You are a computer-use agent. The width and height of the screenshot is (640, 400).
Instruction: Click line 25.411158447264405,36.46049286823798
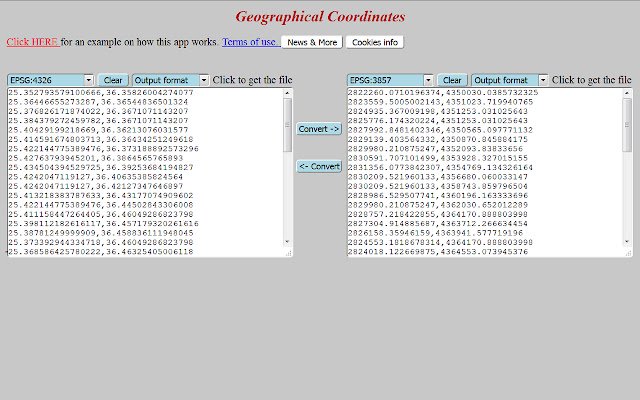(x=101, y=215)
